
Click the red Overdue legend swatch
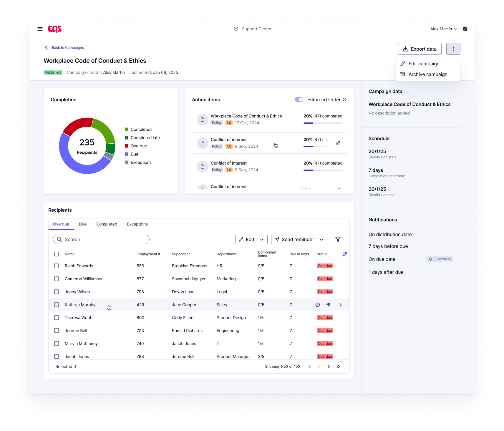(127, 146)
